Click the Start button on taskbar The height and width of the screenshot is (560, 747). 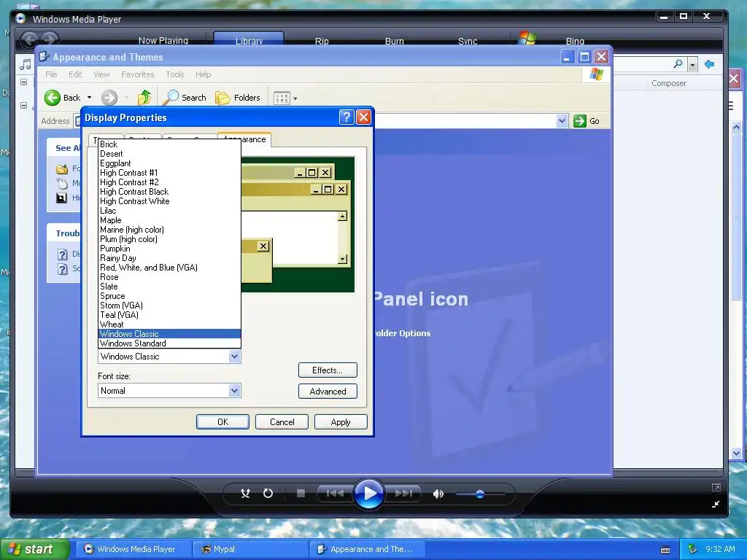(x=34, y=549)
